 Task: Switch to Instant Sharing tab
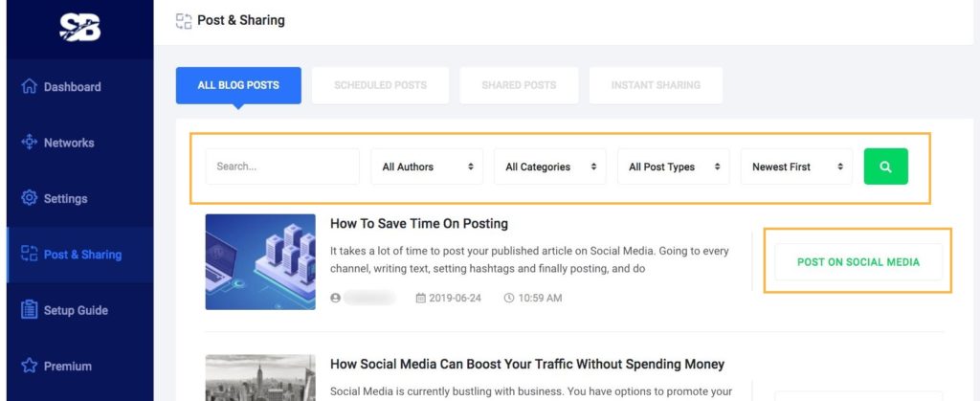[656, 85]
